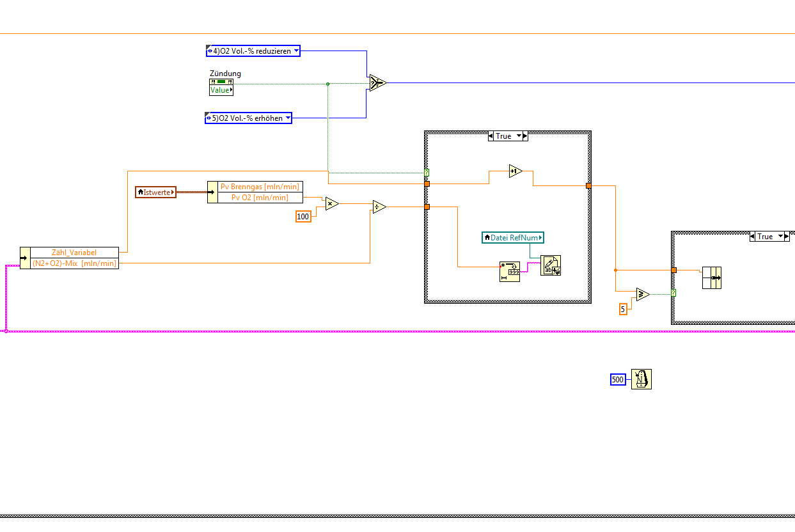This screenshot has height=532, width=795.
Task: Open the '5)O2 Vol.-% erhöhen' enum dropdown
Action: click(288, 118)
